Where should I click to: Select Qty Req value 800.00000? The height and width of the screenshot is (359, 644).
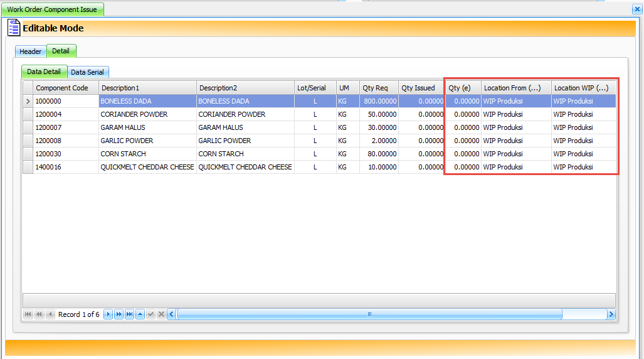[x=379, y=101]
